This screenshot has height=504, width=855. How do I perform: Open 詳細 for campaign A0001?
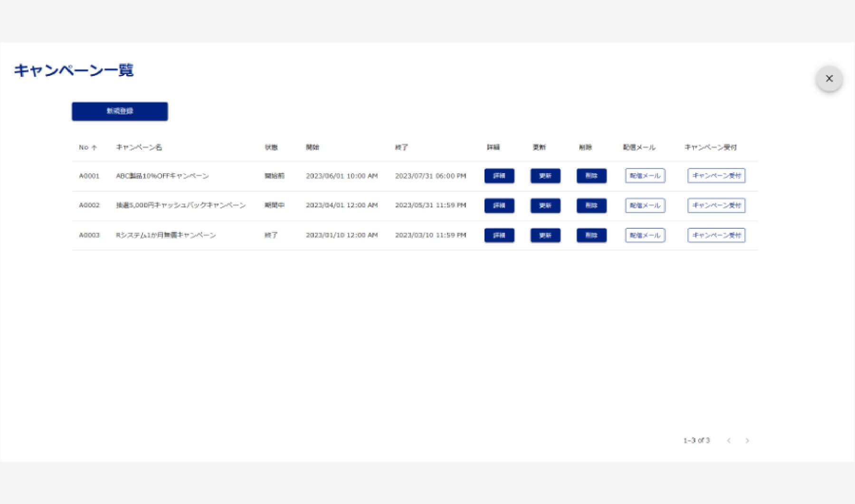(x=499, y=176)
